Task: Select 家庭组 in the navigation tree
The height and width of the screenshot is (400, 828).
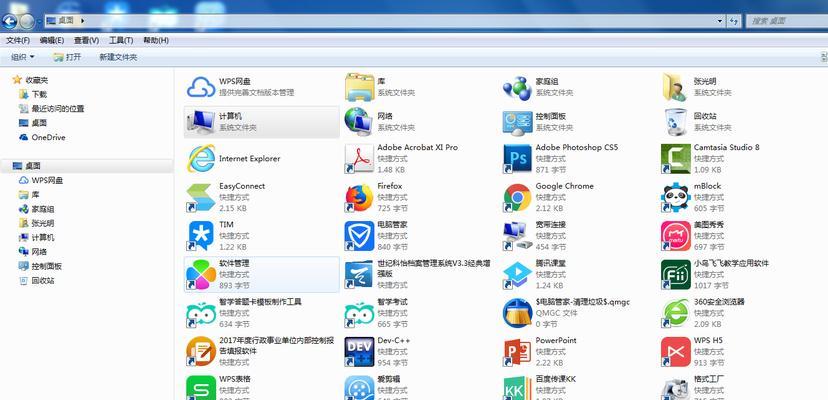Action: [x=43, y=209]
